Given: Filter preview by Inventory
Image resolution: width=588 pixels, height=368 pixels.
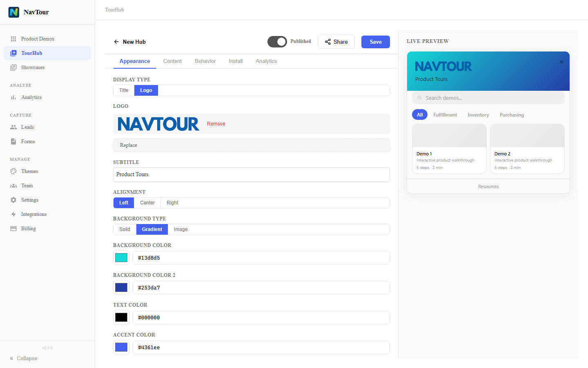Looking at the screenshot, I should click(478, 115).
